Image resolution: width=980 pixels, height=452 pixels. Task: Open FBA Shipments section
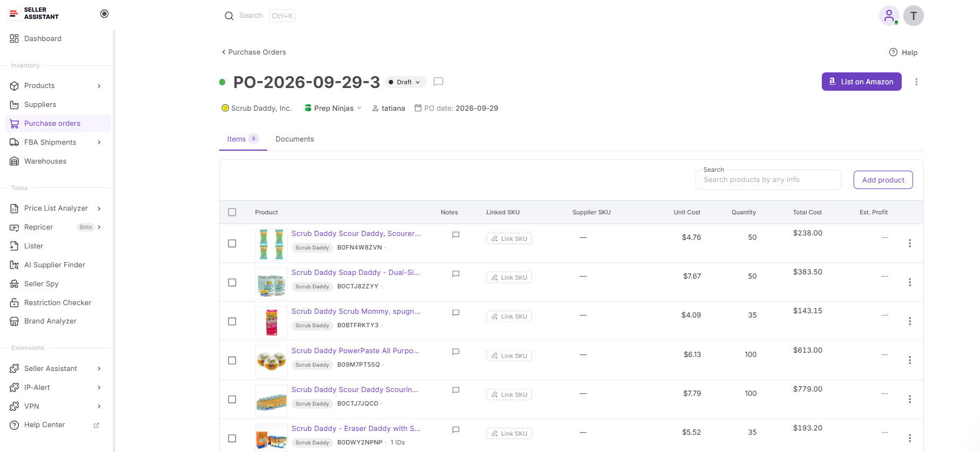[x=50, y=143]
